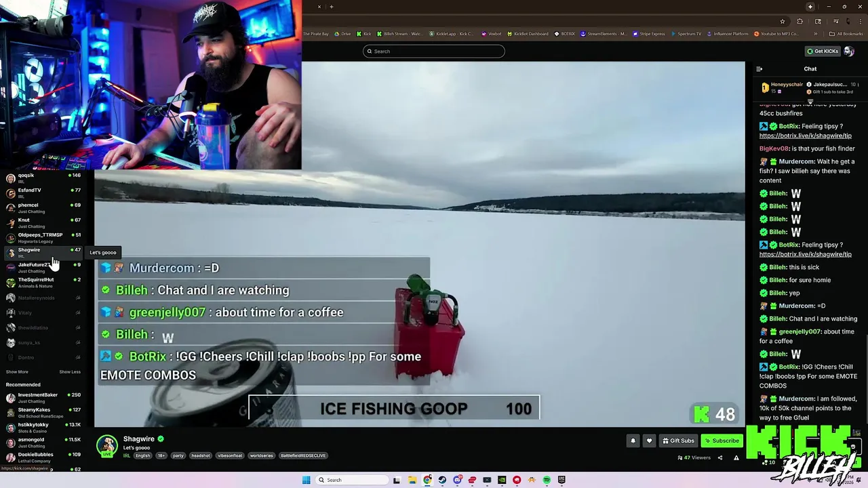The image size is (868, 488).
Task: Open TheSquirrelHut channel in sidebar
Action: [43, 283]
